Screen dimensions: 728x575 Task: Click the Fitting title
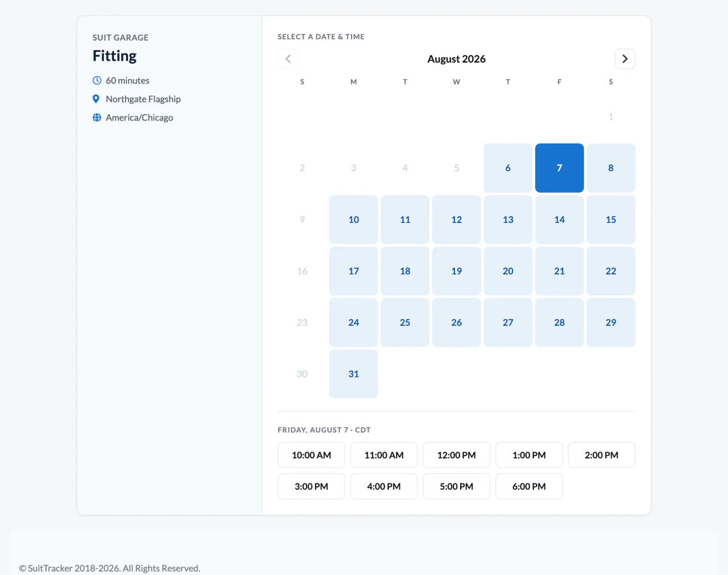point(115,56)
